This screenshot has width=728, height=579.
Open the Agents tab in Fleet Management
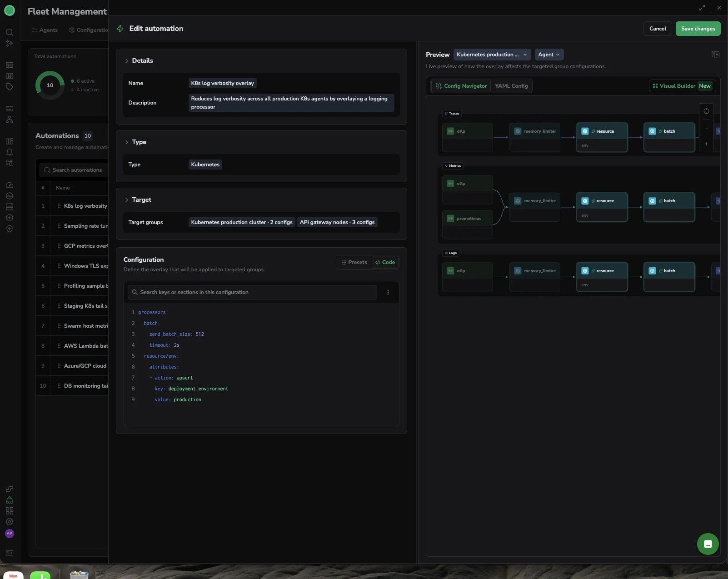pyautogui.click(x=45, y=30)
